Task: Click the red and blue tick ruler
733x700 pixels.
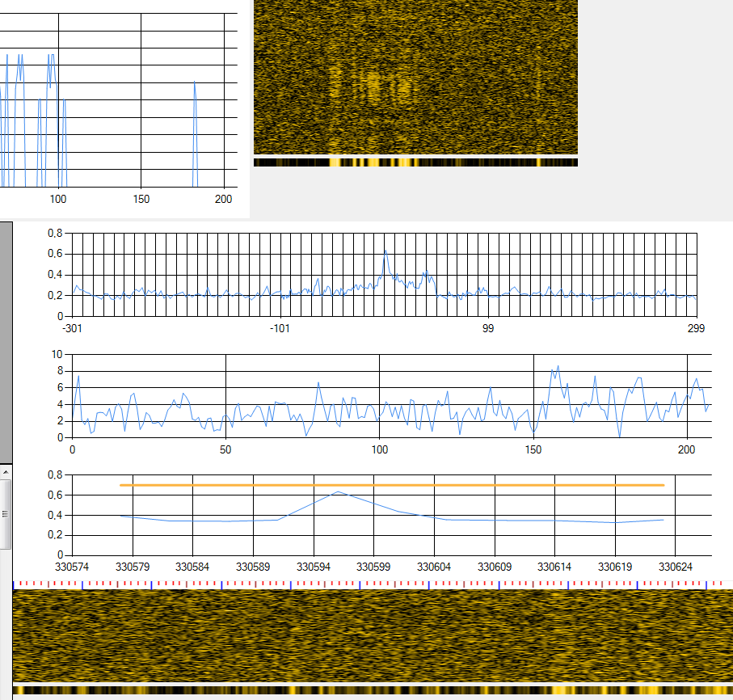Action: [x=373, y=584]
